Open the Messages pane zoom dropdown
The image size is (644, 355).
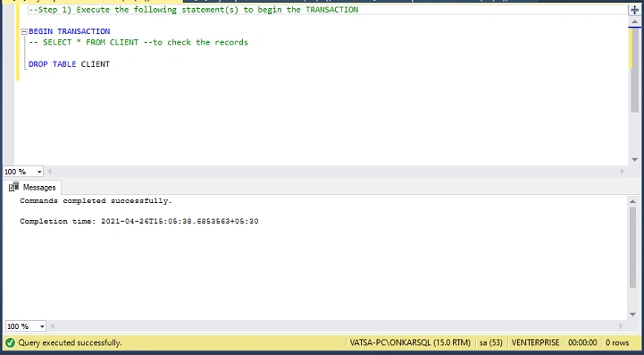pos(42,326)
